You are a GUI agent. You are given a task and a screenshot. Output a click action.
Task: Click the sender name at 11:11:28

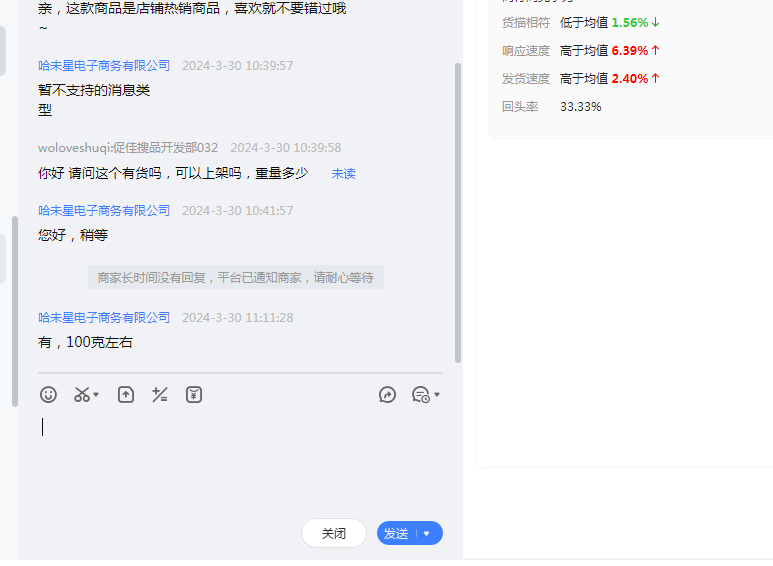[104, 317]
